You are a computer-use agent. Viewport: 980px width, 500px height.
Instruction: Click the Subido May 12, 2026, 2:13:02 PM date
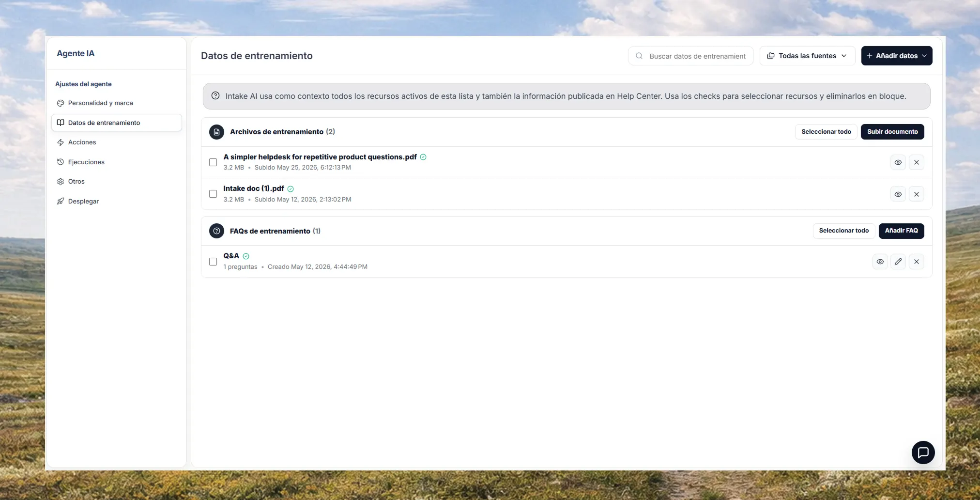click(303, 199)
